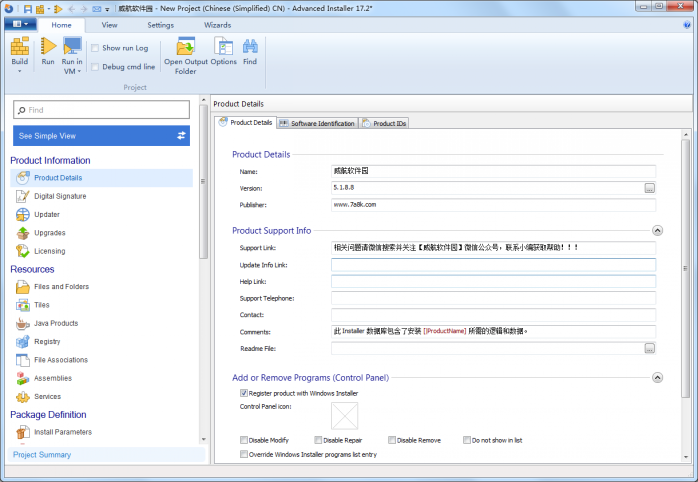Image resolution: width=698 pixels, height=482 pixels.
Task: Click the Version field browse button
Action: coord(649,188)
